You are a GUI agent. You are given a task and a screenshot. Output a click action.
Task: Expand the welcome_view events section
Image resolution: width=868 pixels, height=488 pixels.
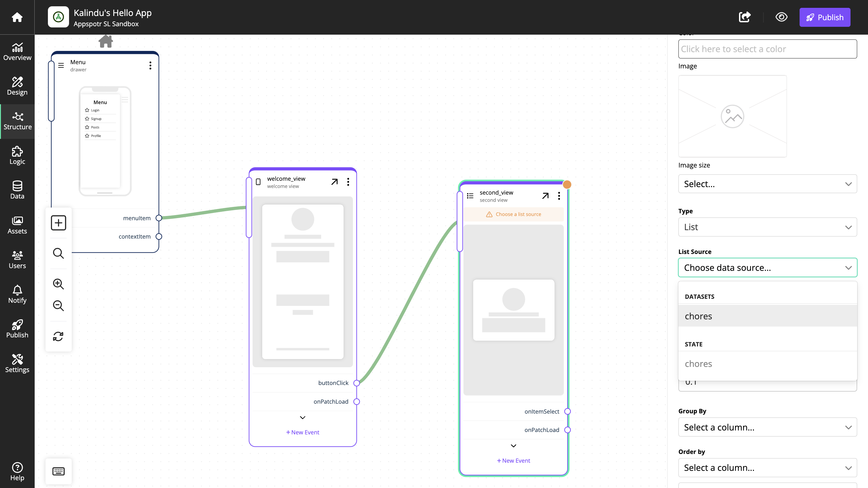tap(302, 417)
